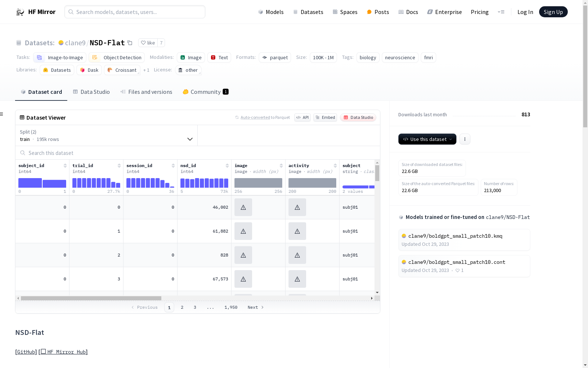Jump to page 1,950

[231, 307]
